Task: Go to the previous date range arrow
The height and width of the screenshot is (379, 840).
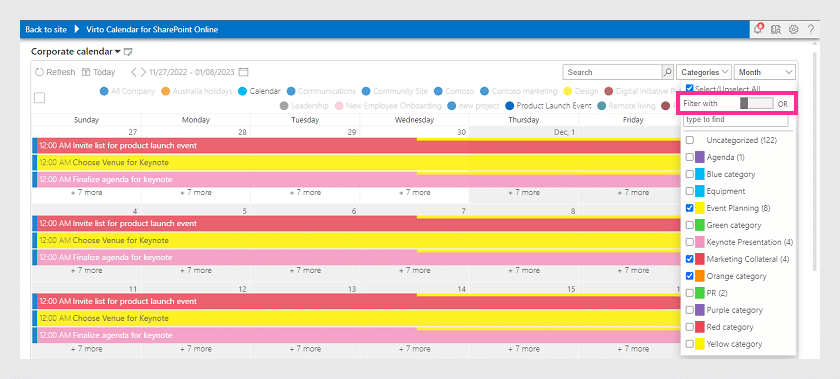Action: tap(134, 72)
